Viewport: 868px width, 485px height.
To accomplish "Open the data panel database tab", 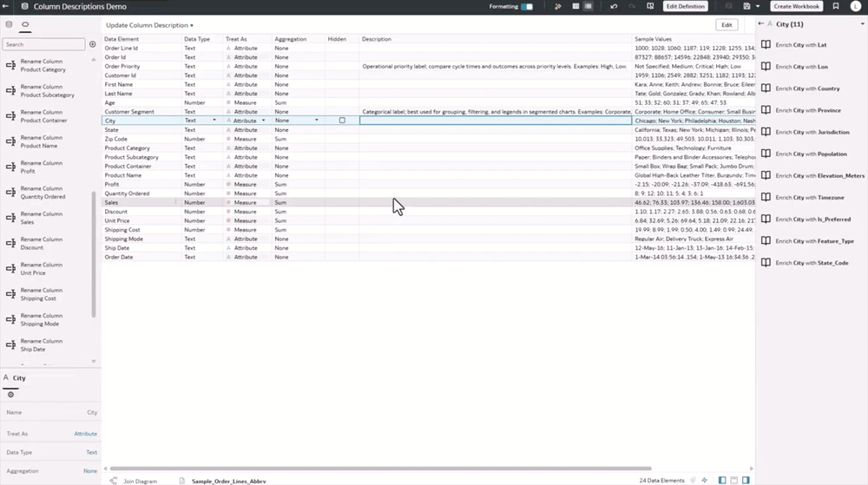I will (x=9, y=24).
